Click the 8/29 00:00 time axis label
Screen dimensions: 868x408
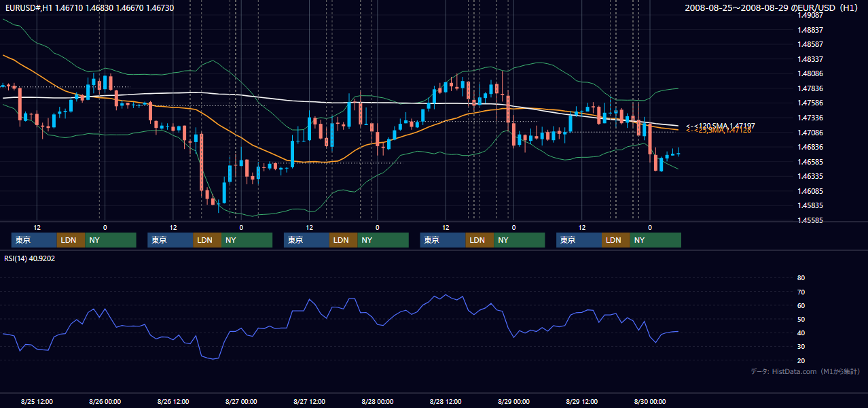514,402
